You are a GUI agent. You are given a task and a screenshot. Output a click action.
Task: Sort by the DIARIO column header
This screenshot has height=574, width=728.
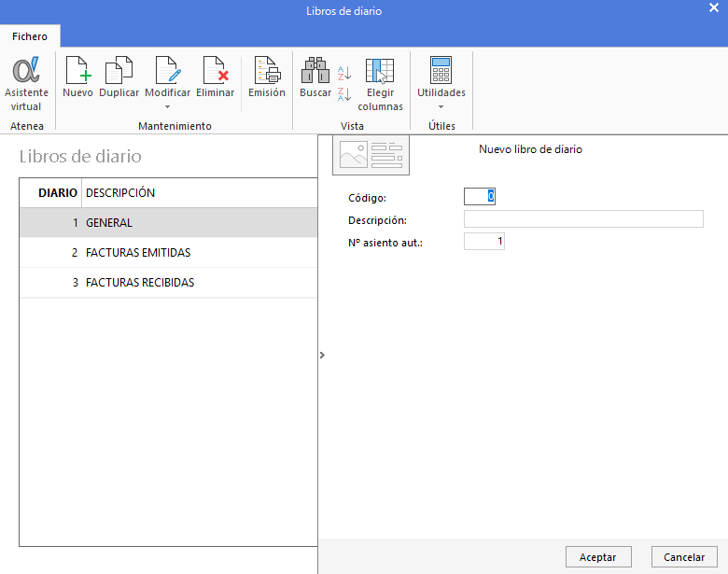pos(50,192)
